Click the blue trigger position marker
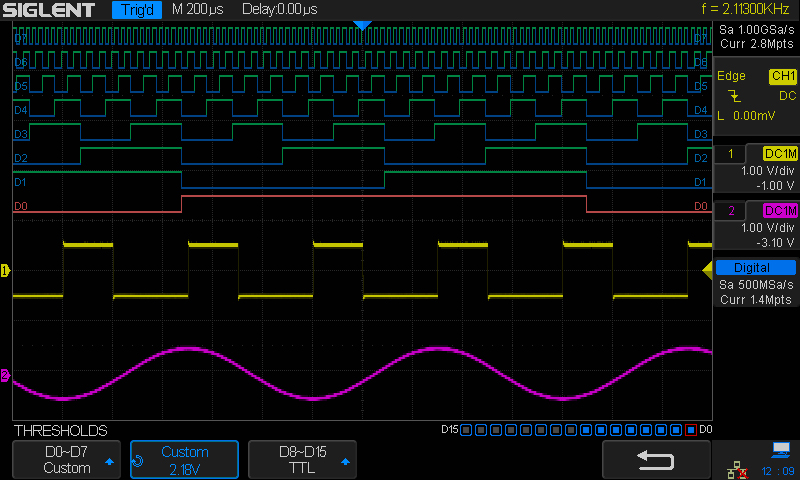This screenshot has width=800, height=480. click(x=362, y=26)
